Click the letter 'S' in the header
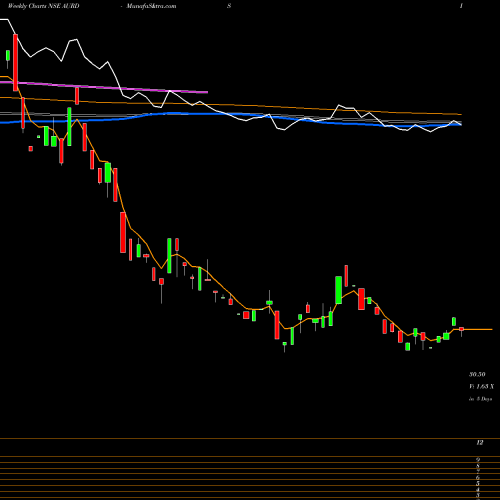Image resolution: width=500 pixels, height=500 pixels. pos(229,6)
